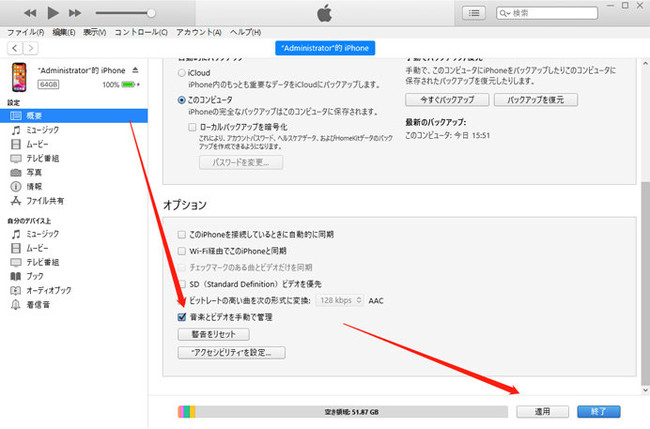Viewport: 650px width, 429px height.
Task: Toggle ビットレートの高い曲 conversion checkbox
Action: [x=182, y=301]
